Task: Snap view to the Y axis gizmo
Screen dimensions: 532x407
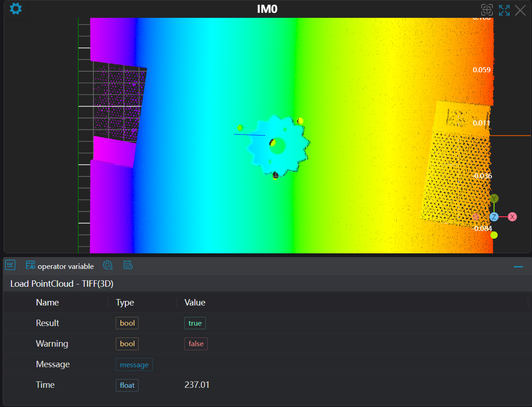Action: tap(494, 198)
